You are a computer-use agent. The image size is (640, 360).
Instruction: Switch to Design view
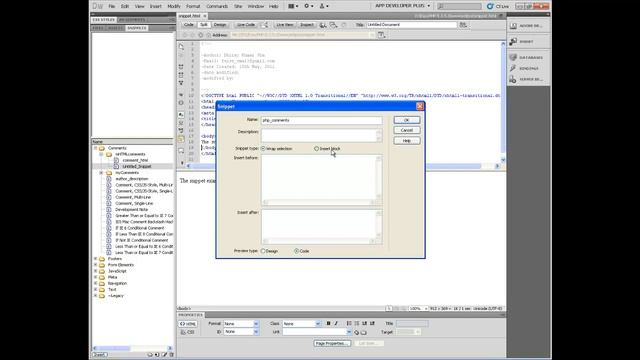(220, 25)
